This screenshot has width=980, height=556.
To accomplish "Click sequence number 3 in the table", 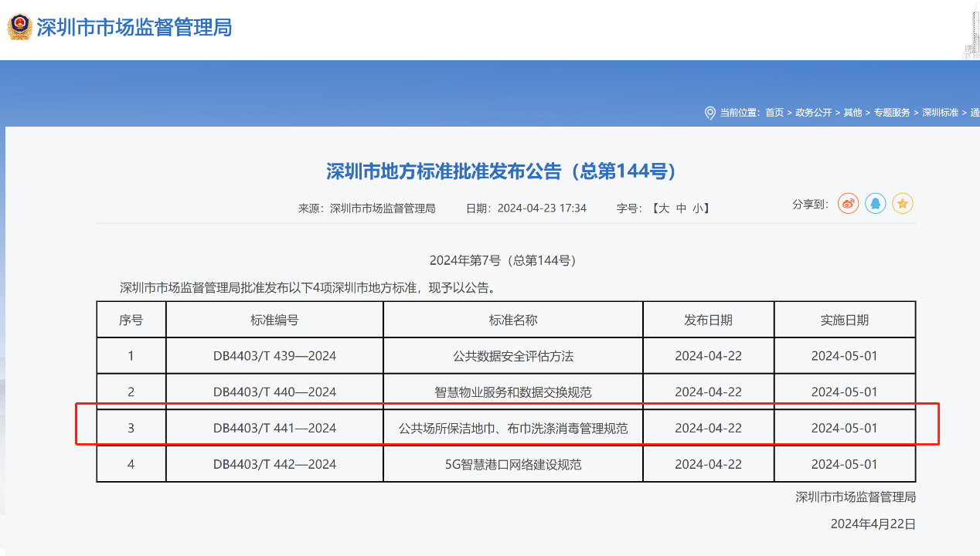I will 131,428.
